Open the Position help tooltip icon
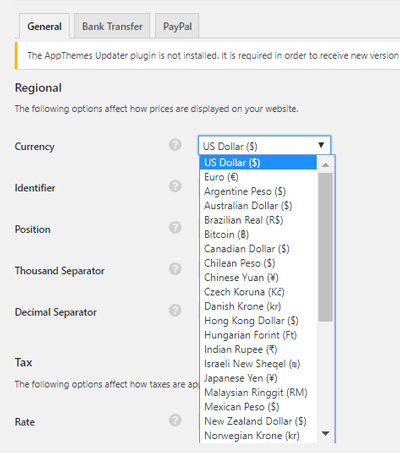 (175, 227)
